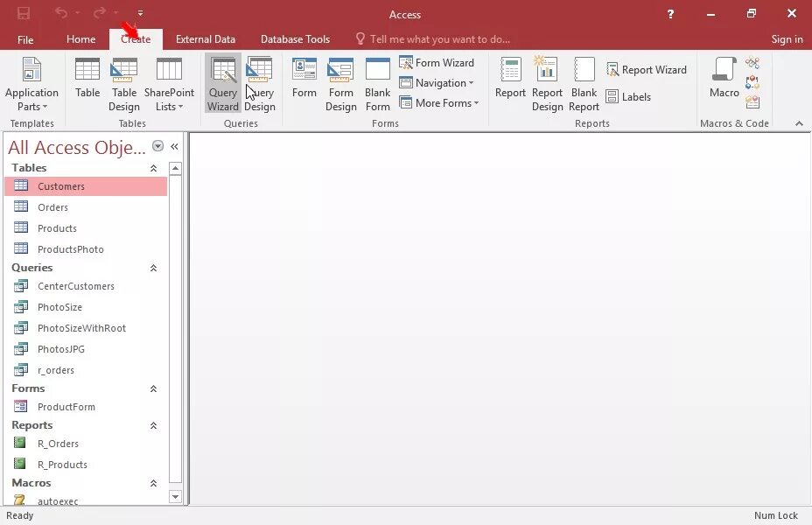Open the All Access Objects dropdown menu
This screenshot has height=525, width=812.
pyautogui.click(x=158, y=146)
